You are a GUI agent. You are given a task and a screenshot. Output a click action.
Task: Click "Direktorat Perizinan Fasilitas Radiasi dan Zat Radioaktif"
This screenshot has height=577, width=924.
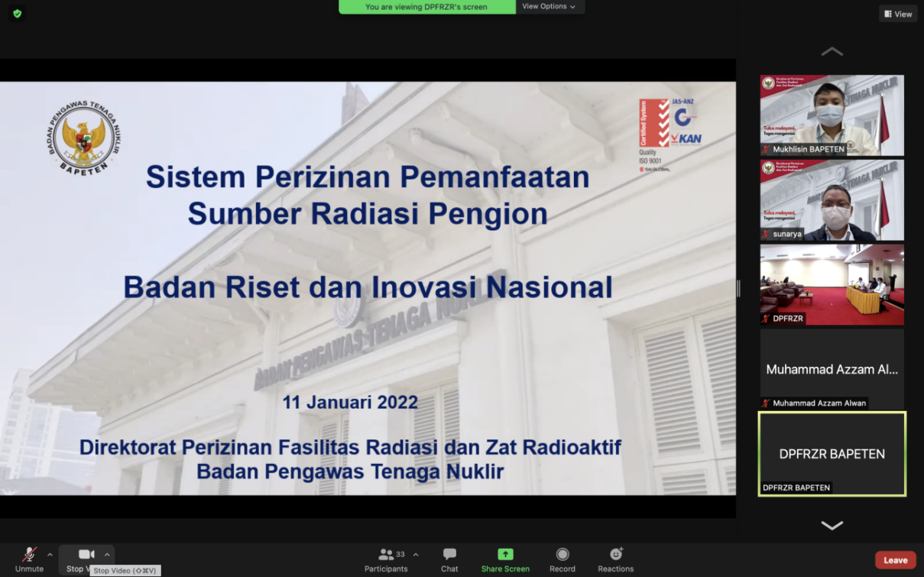(350, 447)
